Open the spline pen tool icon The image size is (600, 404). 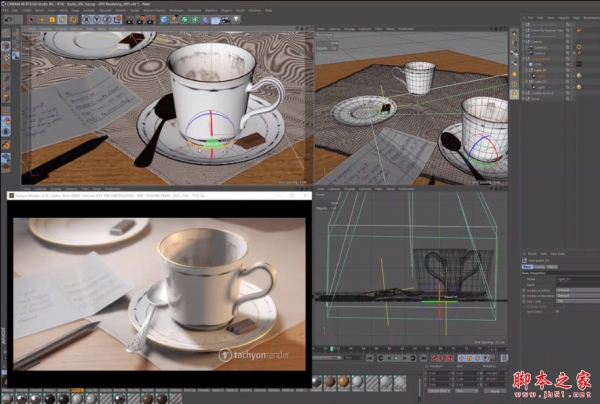coord(174,19)
